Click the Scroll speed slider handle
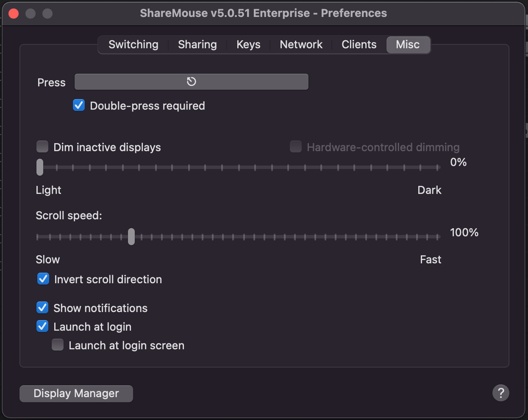Image resolution: width=528 pixels, height=420 pixels. 131,237
